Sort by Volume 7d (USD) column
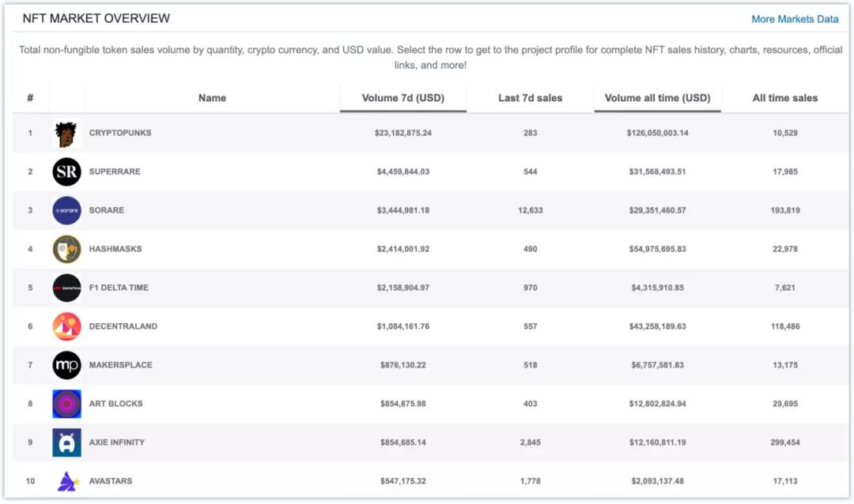 coord(402,98)
